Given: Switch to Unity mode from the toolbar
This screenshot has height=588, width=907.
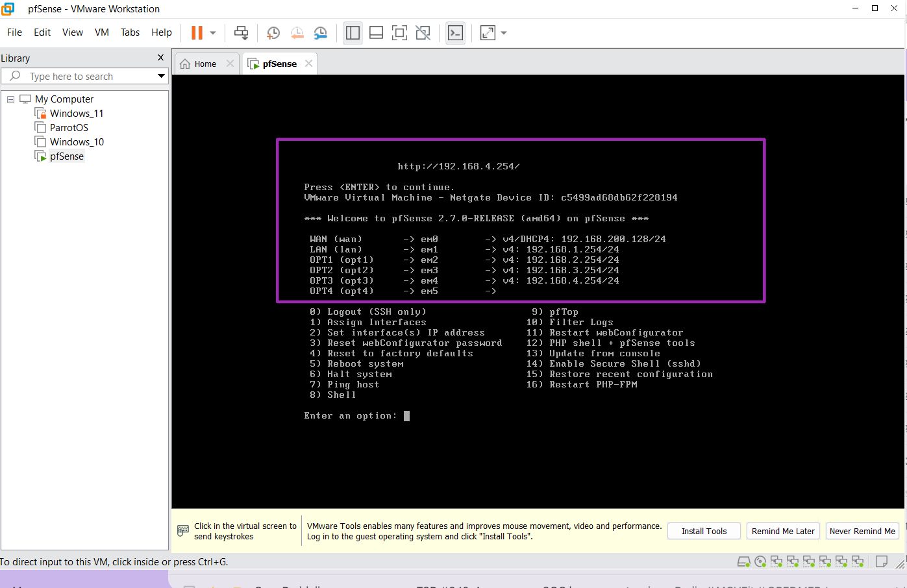Looking at the screenshot, I should [423, 32].
